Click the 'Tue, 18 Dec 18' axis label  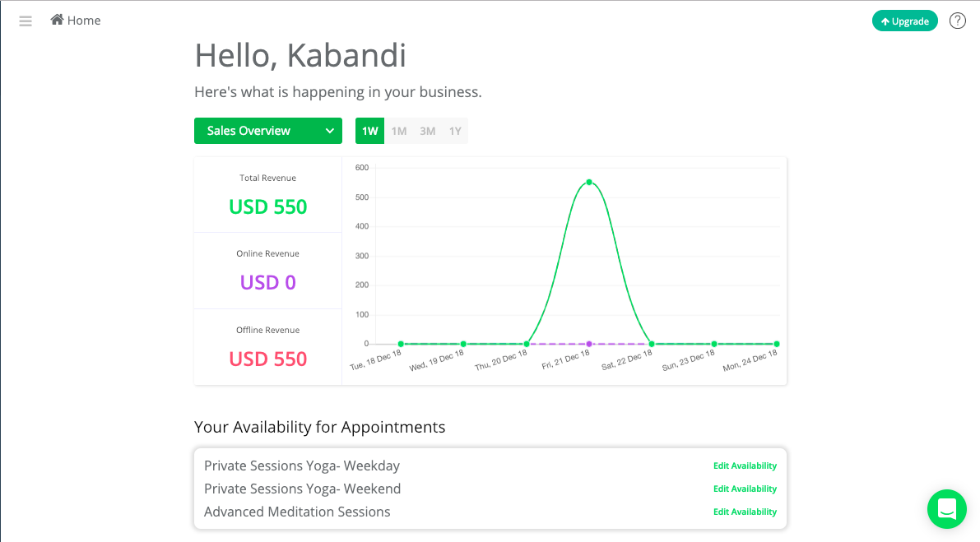(x=375, y=360)
